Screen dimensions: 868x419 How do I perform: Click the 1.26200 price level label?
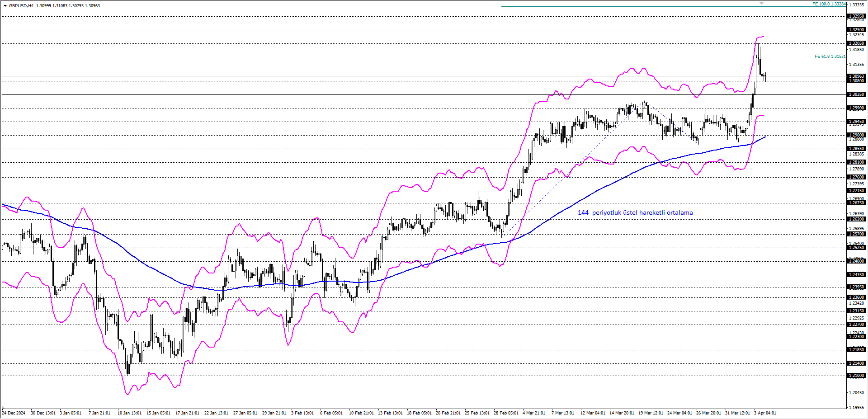pos(856,219)
